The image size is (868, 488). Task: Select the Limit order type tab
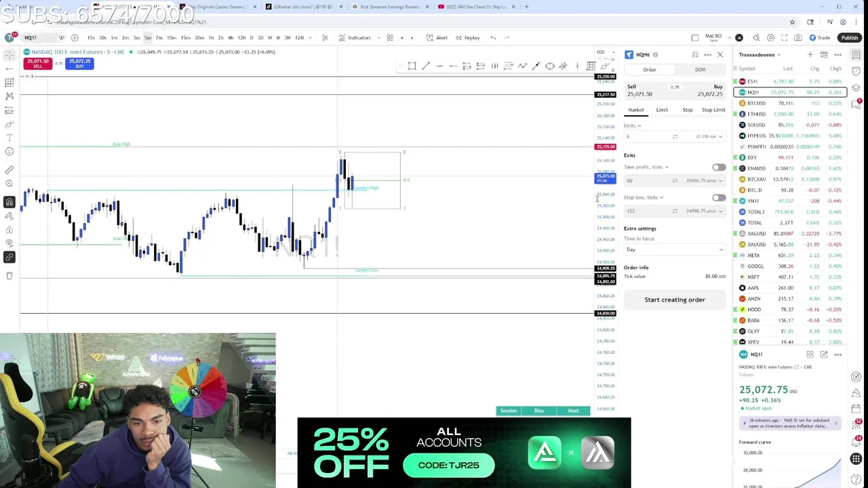coord(662,110)
